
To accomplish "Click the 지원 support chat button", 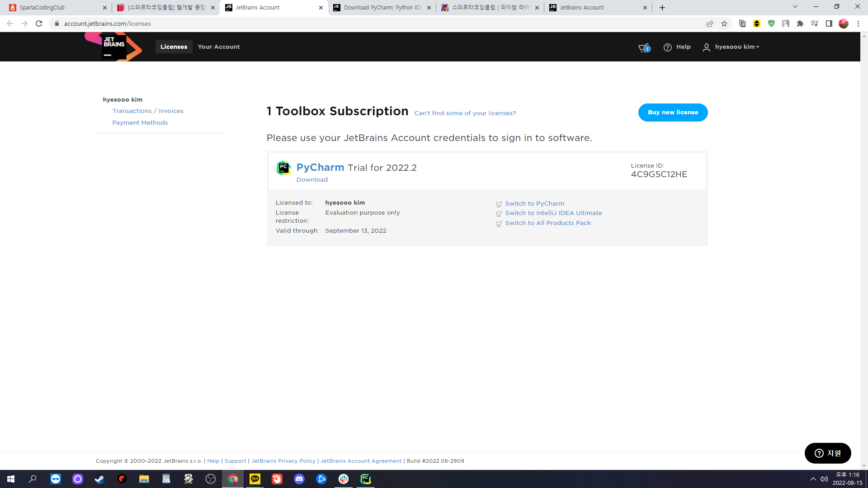I will pos(828,453).
